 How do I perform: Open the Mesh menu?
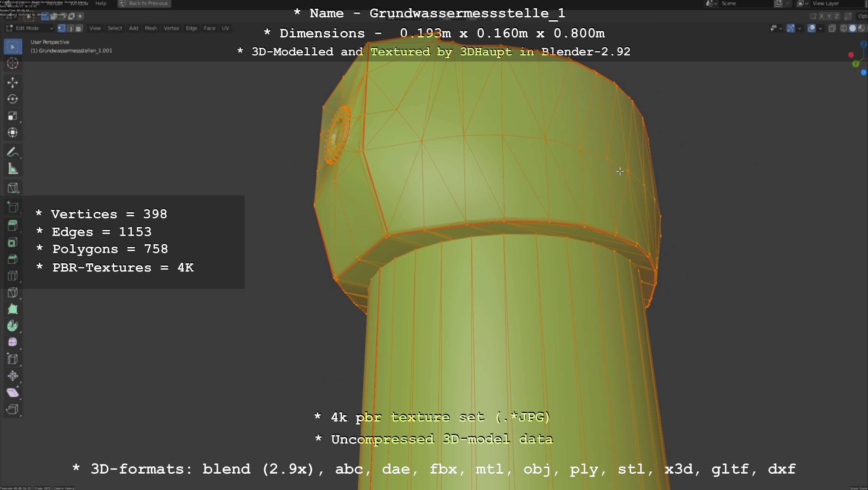151,28
